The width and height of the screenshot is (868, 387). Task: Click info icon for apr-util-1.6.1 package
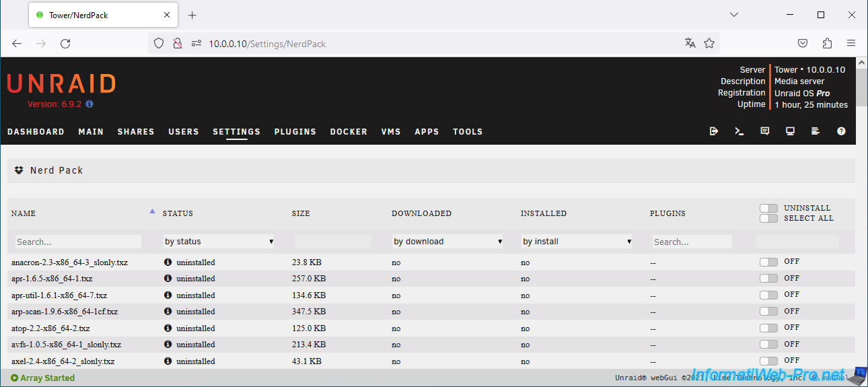click(168, 295)
